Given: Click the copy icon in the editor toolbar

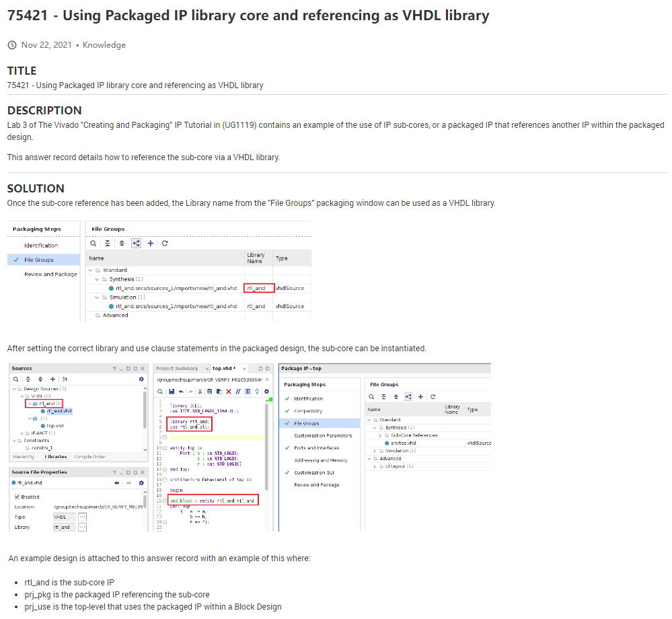Looking at the screenshot, I should coord(210,392).
